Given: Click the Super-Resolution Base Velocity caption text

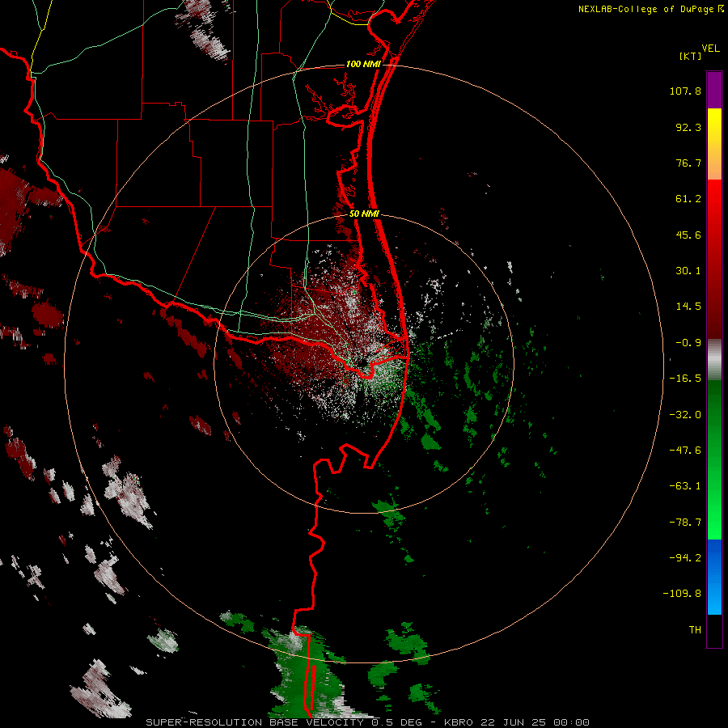Looking at the screenshot, I should pyautogui.click(x=367, y=722).
